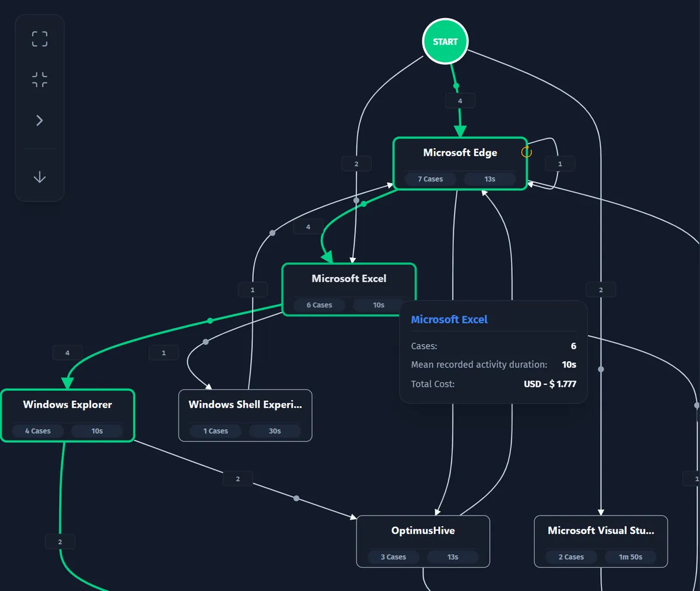The height and width of the screenshot is (591, 700).
Task: Click the 4 Cases badge on Windows Explorer
Action: 37,431
